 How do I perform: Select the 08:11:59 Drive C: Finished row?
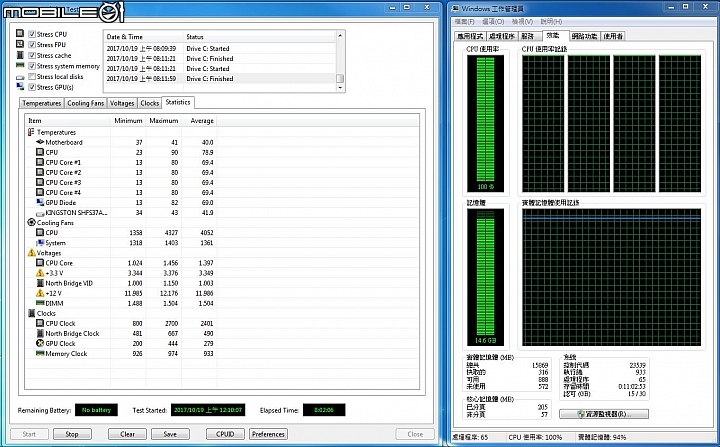coord(220,79)
